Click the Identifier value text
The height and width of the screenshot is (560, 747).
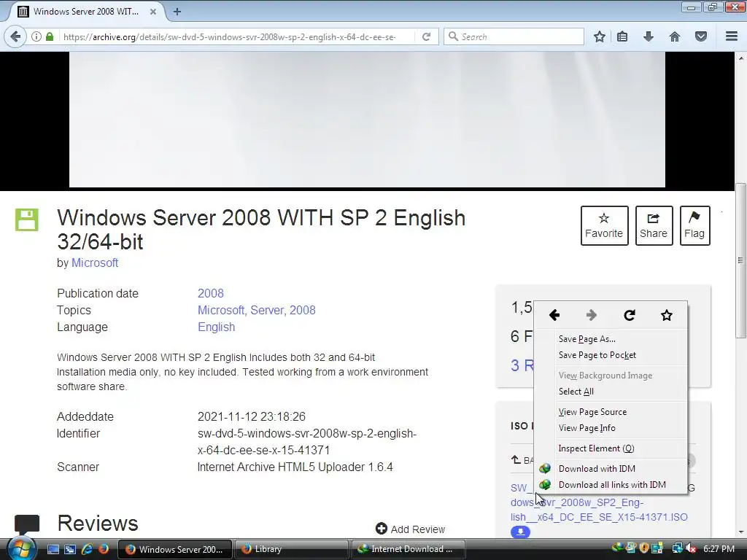click(x=307, y=442)
